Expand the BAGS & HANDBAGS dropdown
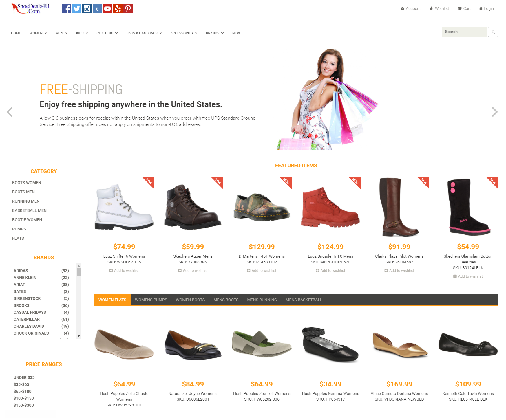This screenshot has height=420, width=506. (x=144, y=33)
